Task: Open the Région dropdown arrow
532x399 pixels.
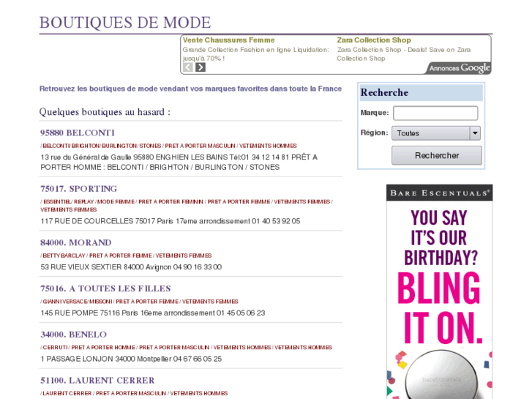Action: pyautogui.click(x=475, y=133)
